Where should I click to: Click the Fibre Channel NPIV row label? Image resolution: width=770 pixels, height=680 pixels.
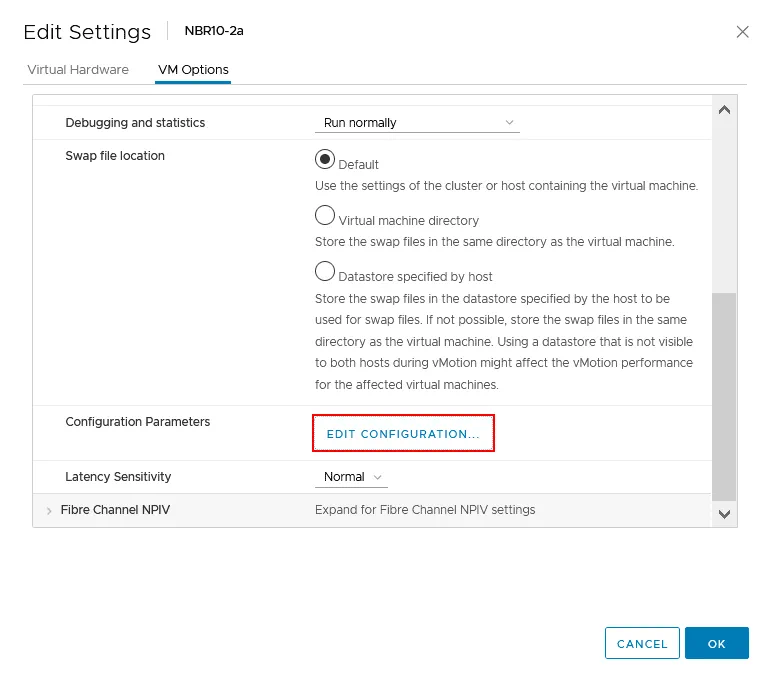click(115, 510)
